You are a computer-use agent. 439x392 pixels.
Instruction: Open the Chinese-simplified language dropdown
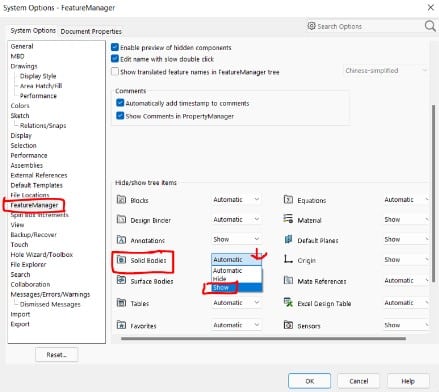click(385, 70)
